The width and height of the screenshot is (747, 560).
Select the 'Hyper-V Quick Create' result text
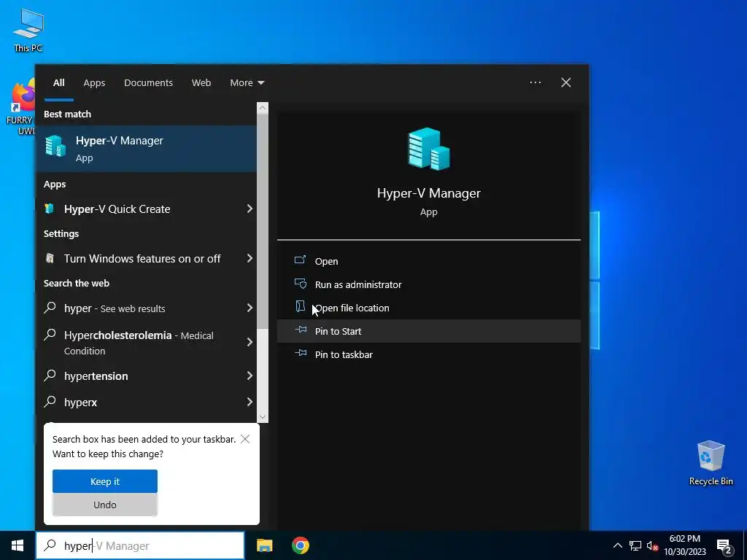click(117, 209)
